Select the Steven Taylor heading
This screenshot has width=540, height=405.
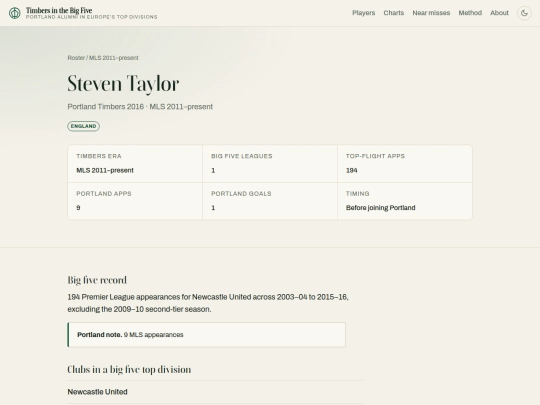(123, 84)
